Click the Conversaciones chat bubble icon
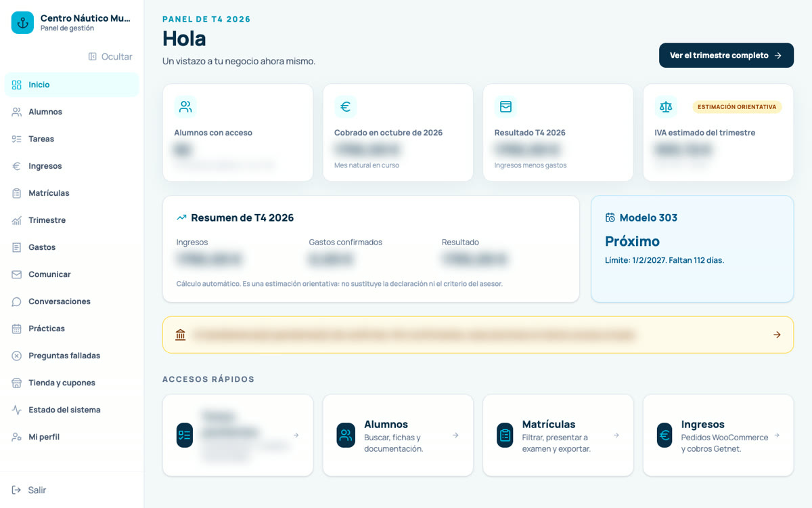This screenshot has height=508, width=812. tap(17, 301)
